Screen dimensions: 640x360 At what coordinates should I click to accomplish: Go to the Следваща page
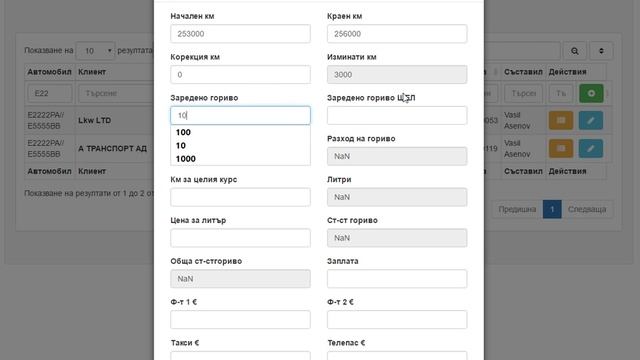click(x=587, y=209)
